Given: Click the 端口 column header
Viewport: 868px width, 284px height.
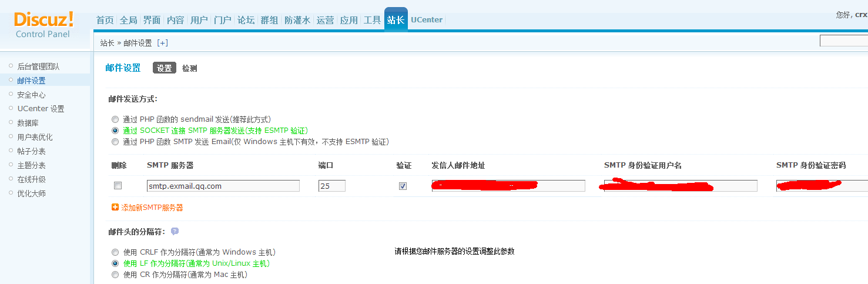Looking at the screenshot, I should tap(326, 166).
